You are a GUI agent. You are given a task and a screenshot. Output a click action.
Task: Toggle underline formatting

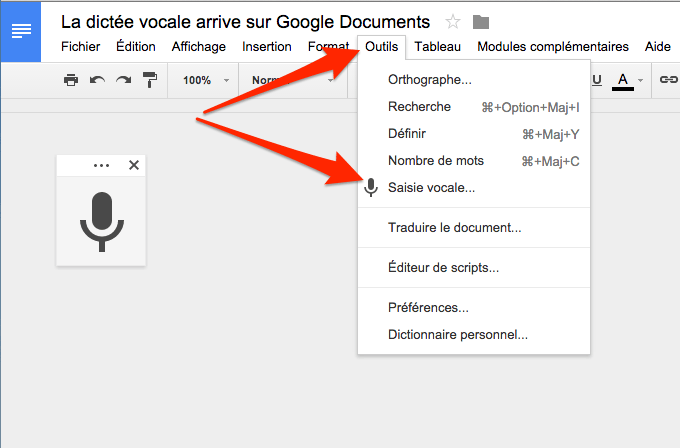pyautogui.click(x=597, y=80)
